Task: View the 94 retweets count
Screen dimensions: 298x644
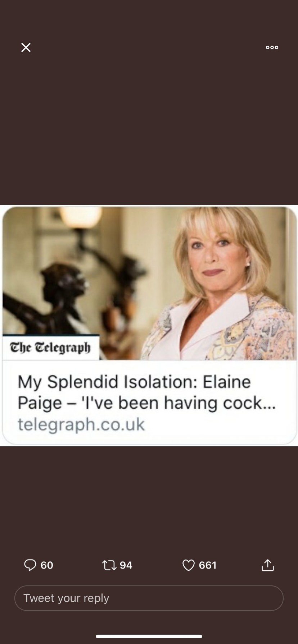Action: tap(126, 565)
